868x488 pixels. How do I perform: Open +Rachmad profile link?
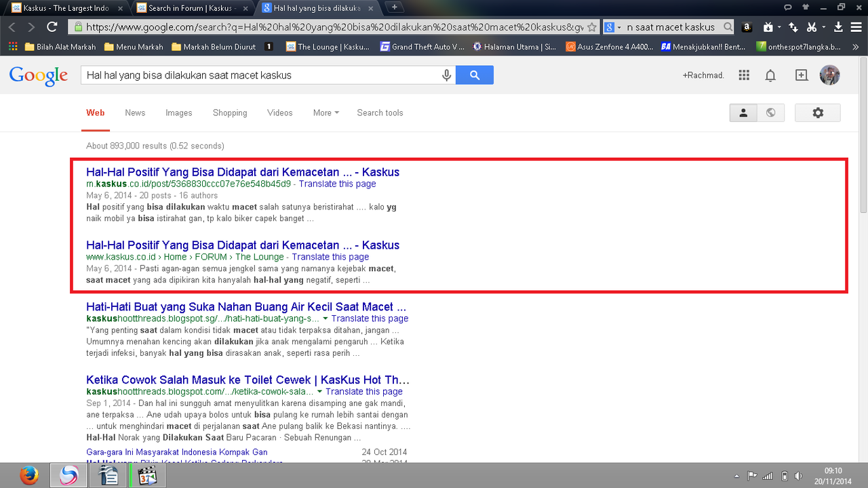pos(703,75)
